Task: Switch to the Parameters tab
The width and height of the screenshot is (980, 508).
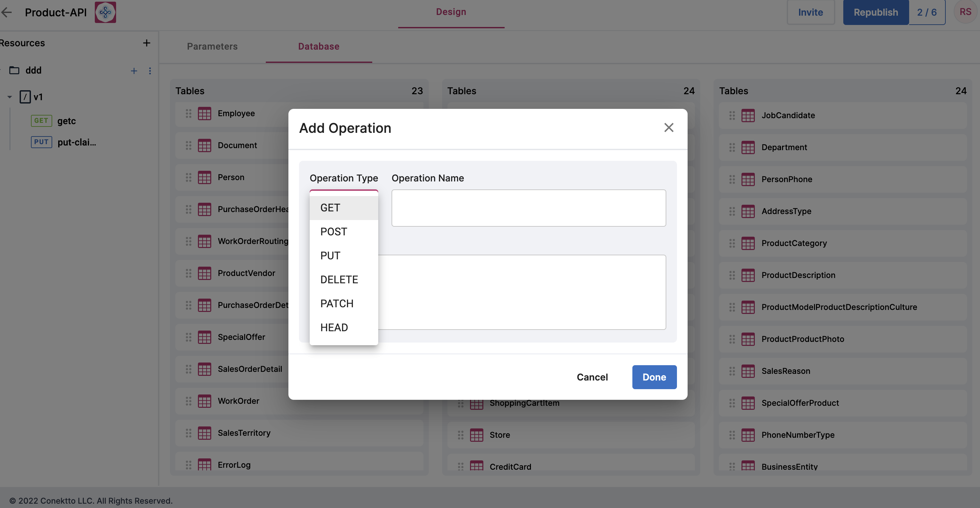Action: click(212, 47)
